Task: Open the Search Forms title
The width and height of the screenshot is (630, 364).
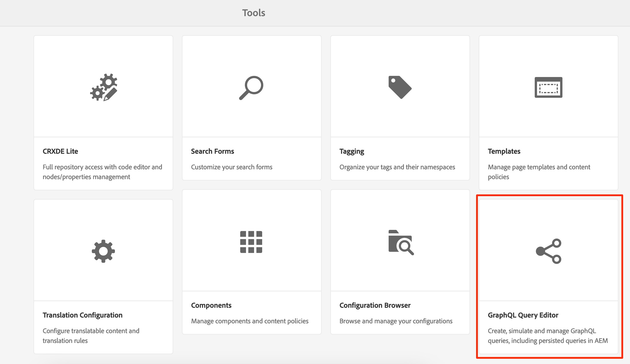Action: [x=213, y=151]
